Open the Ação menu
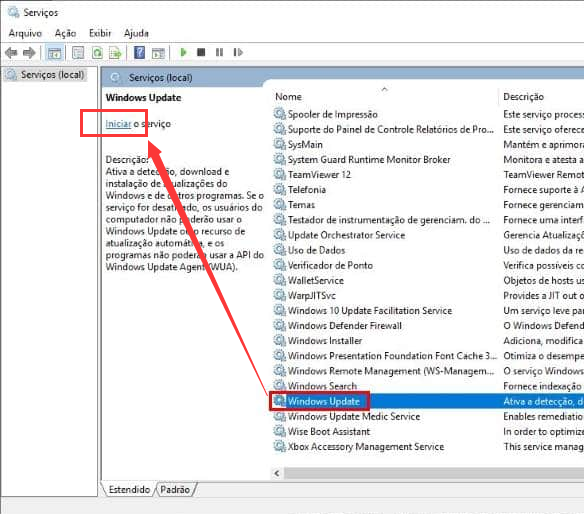Screen dimensions: 584x514 click(x=66, y=33)
